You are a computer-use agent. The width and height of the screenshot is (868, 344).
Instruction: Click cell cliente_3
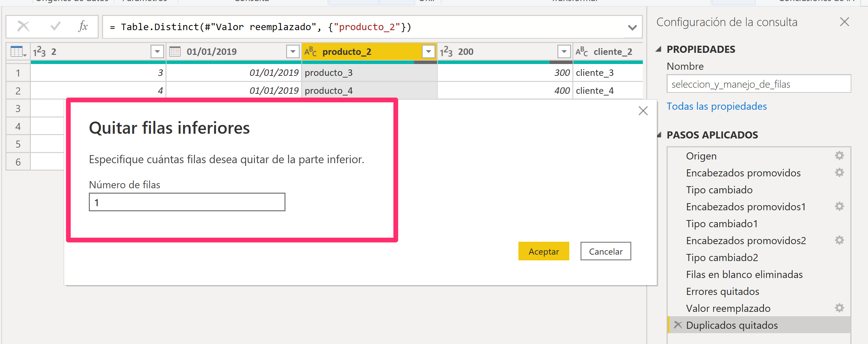click(608, 73)
